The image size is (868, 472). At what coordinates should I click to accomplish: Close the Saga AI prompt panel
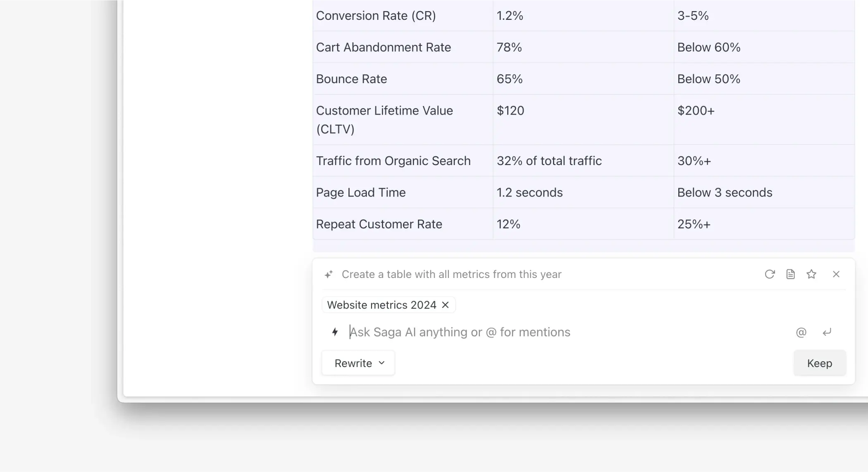pos(836,274)
